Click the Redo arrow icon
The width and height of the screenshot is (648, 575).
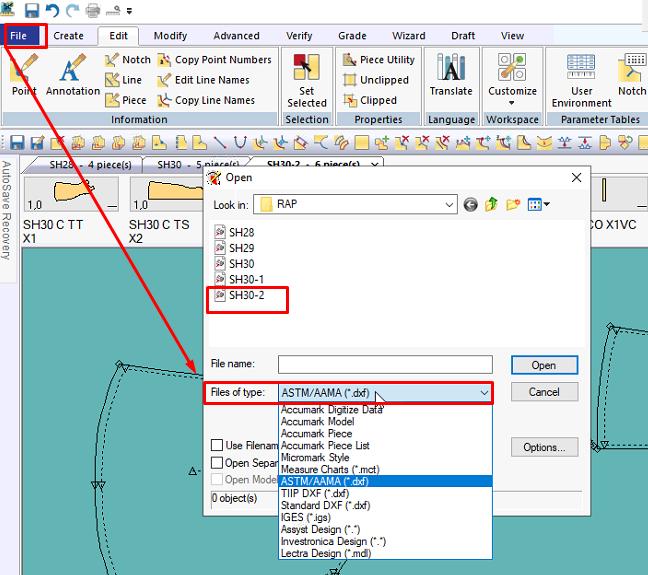coord(73,10)
